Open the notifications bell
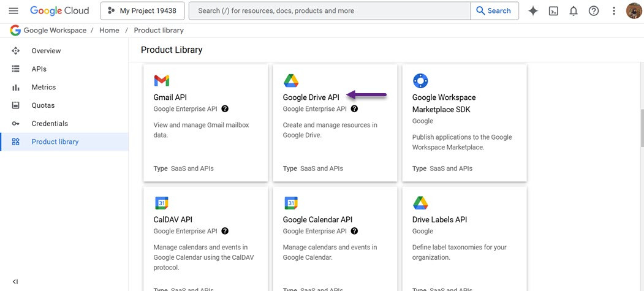The height and width of the screenshot is (291, 644). [574, 11]
